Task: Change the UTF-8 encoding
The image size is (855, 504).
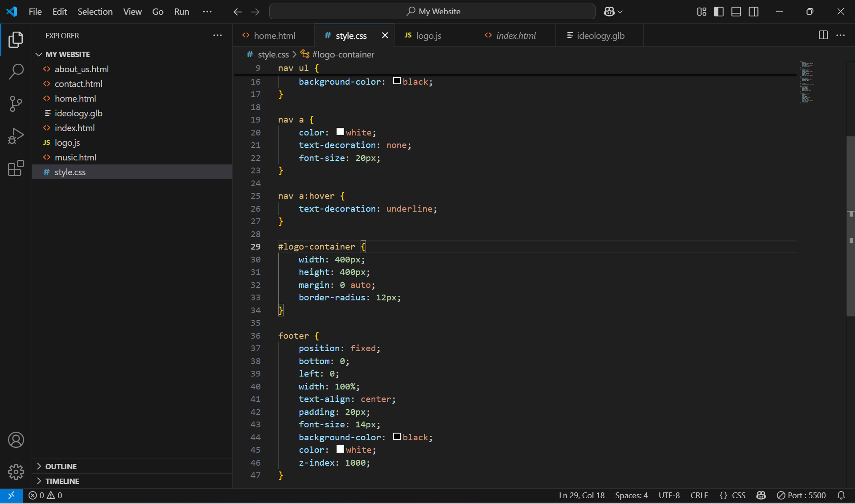Action: [x=669, y=495]
